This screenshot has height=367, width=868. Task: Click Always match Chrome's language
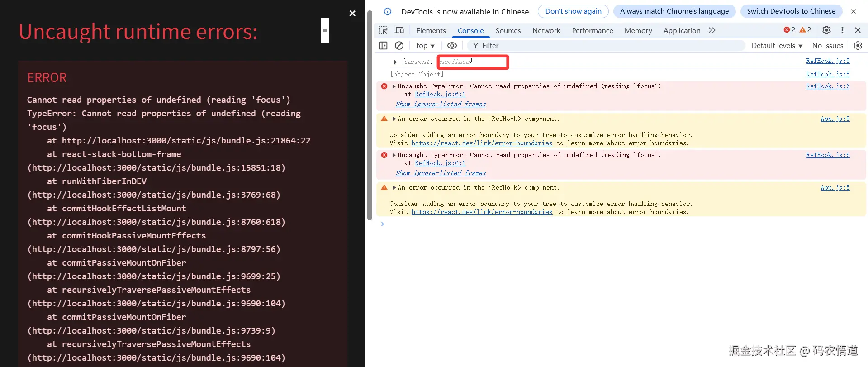point(674,11)
